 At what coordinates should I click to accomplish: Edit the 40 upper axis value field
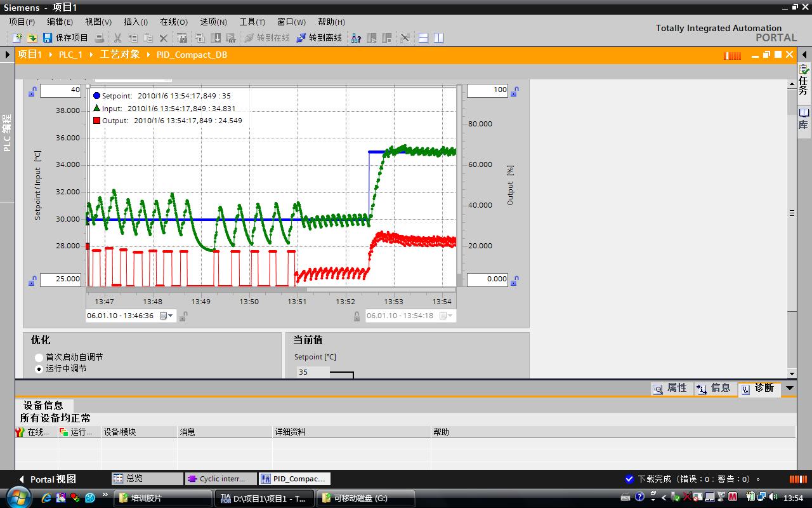click(61, 90)
